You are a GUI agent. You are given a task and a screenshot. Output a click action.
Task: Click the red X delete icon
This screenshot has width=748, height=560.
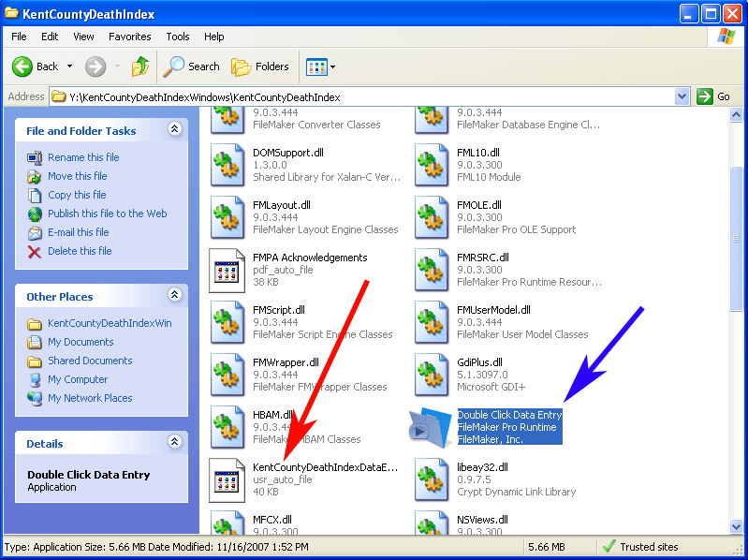pos(35,252)
